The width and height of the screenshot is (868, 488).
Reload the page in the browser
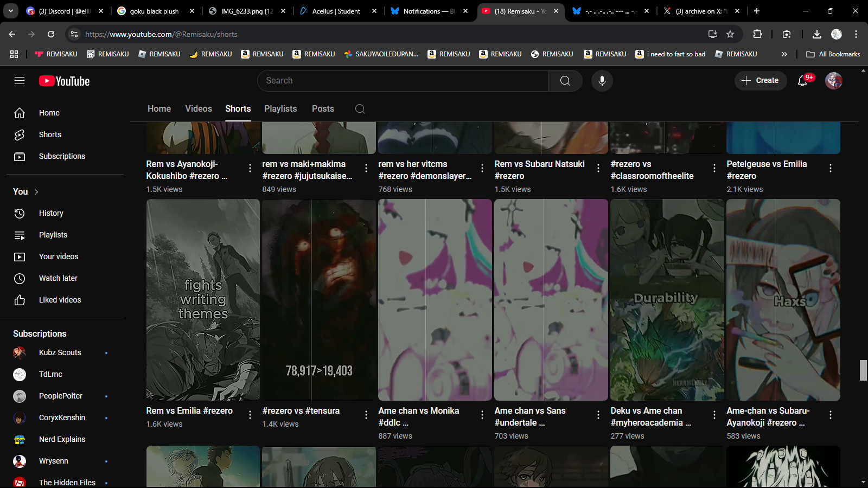click(x=51, y=34)
